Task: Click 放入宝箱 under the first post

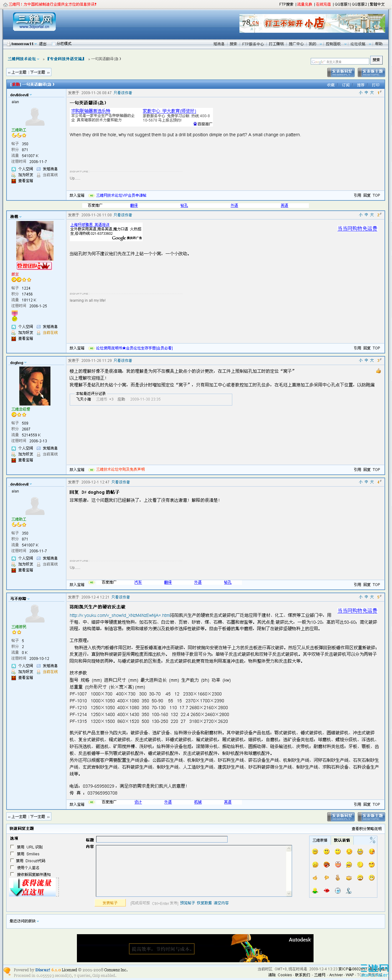Action: (77, 195)
